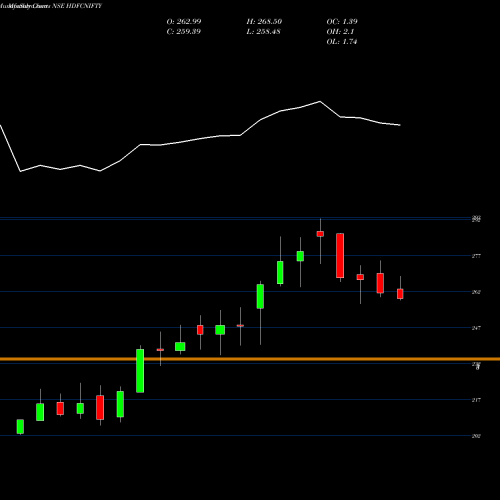Click the largest red candle near the top
The height and width of the screenshot is (500, 500).
coord(340,255)
